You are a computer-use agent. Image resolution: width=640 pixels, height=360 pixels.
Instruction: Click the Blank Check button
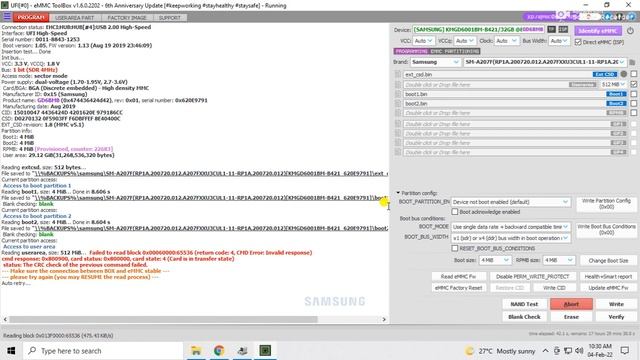point(524,317)
